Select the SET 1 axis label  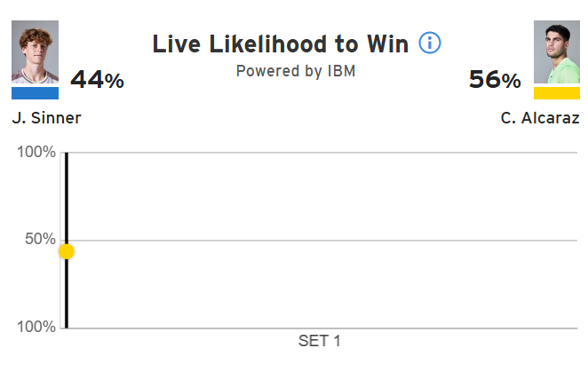319,341
